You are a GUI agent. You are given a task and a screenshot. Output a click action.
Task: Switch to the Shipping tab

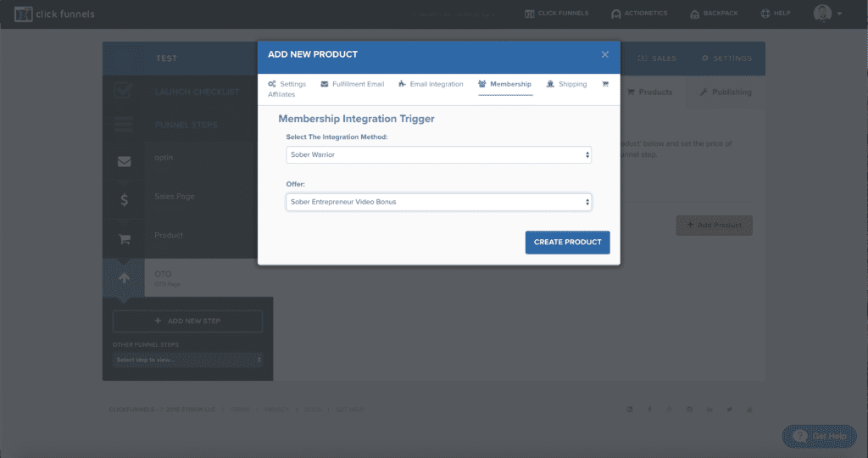(x=566, y=84)
